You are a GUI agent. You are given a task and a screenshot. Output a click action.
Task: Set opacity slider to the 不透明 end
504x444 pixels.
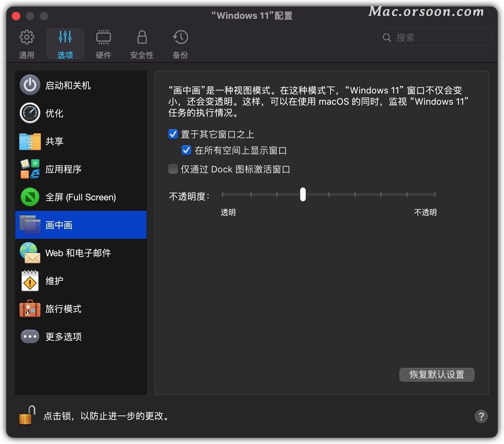point(434,194)
